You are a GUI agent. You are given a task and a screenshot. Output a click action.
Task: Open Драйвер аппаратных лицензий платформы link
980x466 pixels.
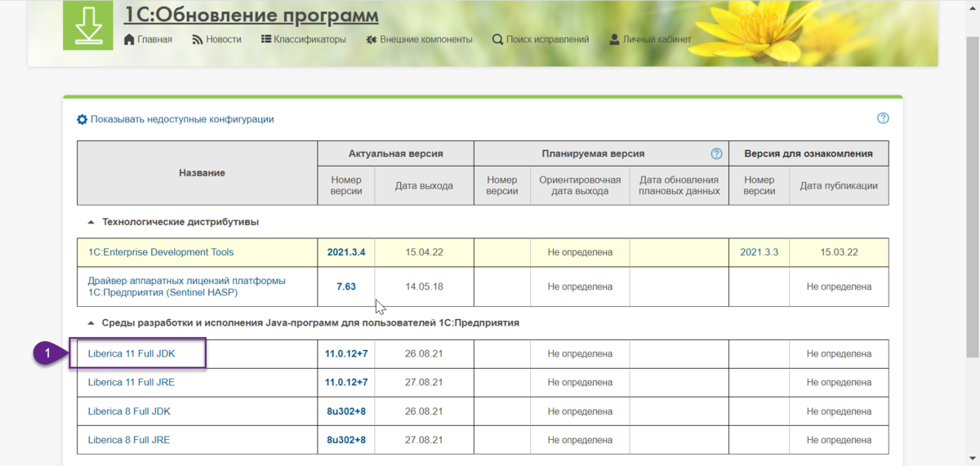pos(187,286)
